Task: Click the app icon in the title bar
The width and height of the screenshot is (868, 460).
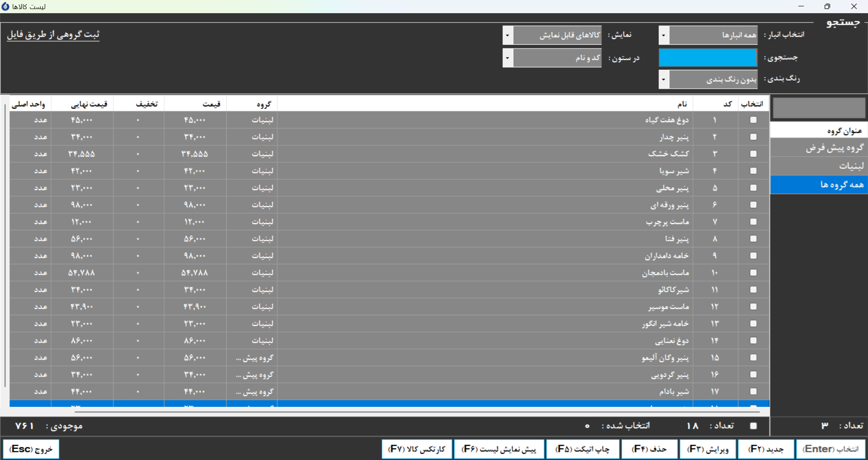Action: point(5,6)
